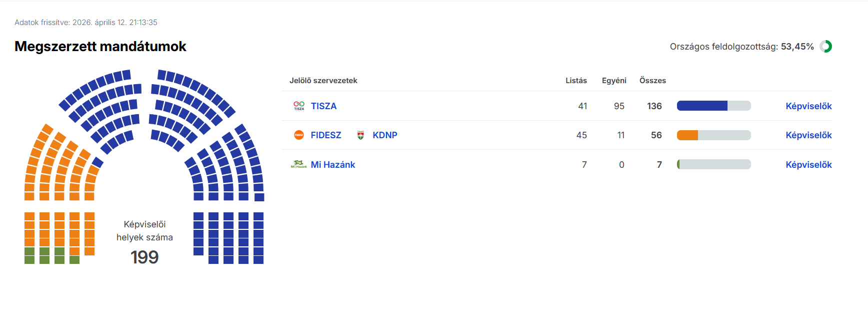868x316 pixels.
Task: Open the TISZA party link
Action: click(x=323, y=106)
